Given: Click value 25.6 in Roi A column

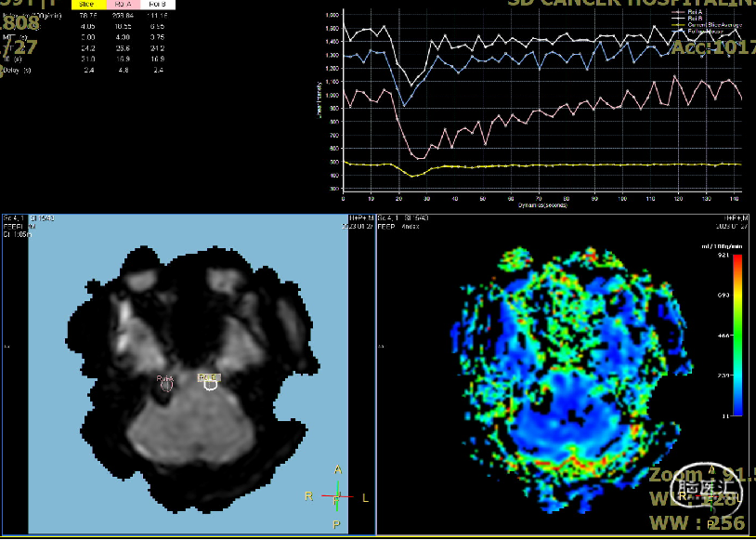Looking at the screenshot, I should tap(123, 48).
